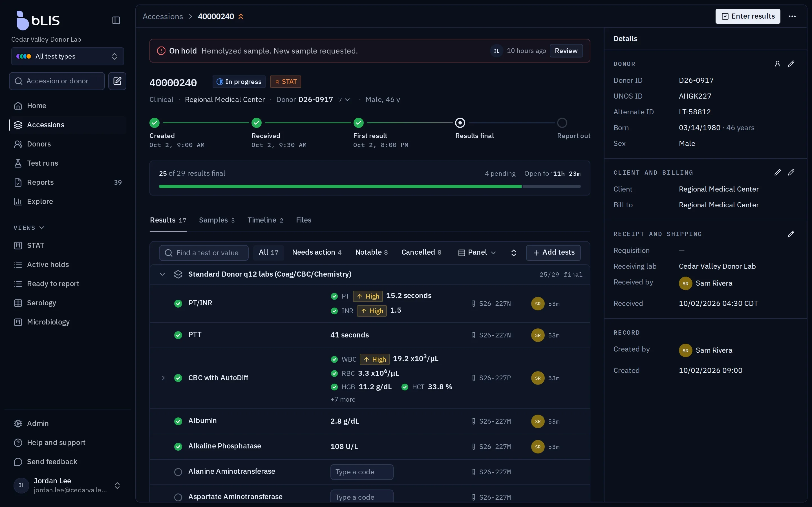Edit the Receipt and Shipping section
The width and height of the screenshot is (812, 507).
point(791,234)
